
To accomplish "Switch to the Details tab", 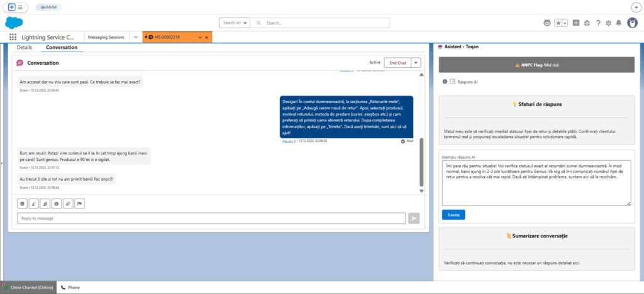I will point(25,47).
